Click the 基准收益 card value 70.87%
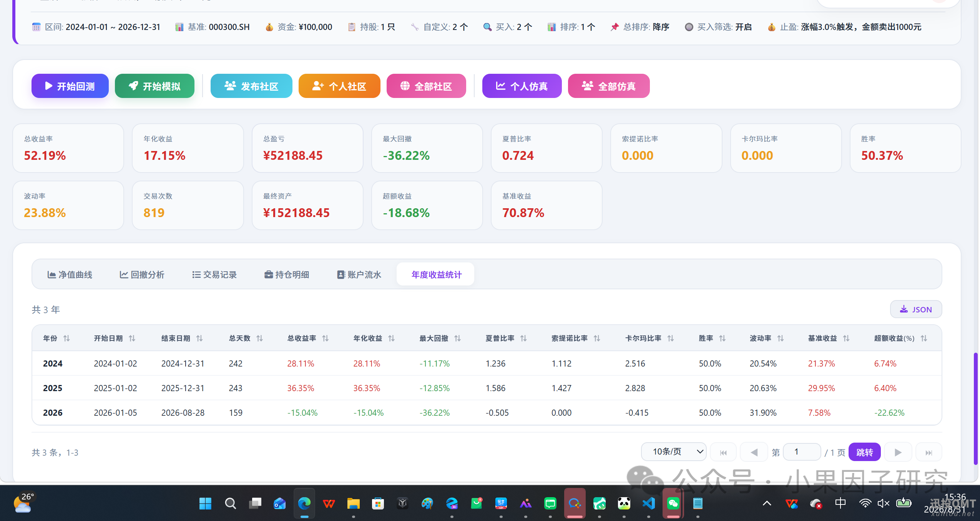 coord(523,213)
